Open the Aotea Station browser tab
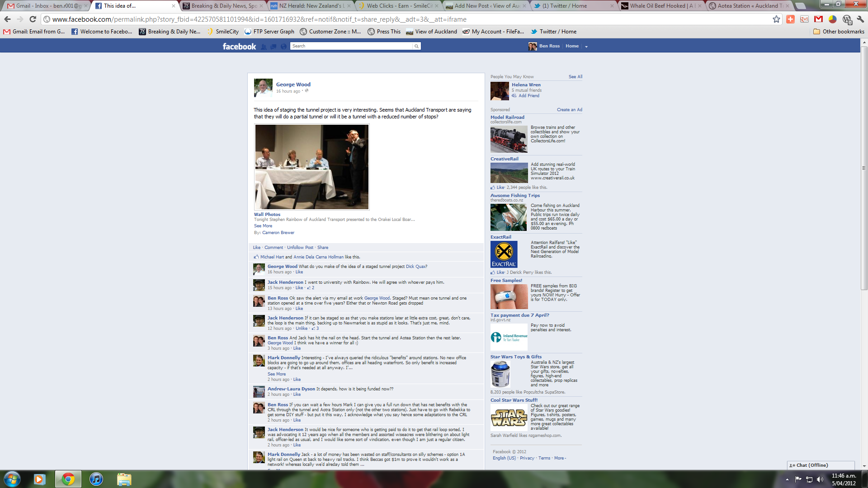Screen dimensions: 868x488 pyautogui.click(x=750, y=6)
